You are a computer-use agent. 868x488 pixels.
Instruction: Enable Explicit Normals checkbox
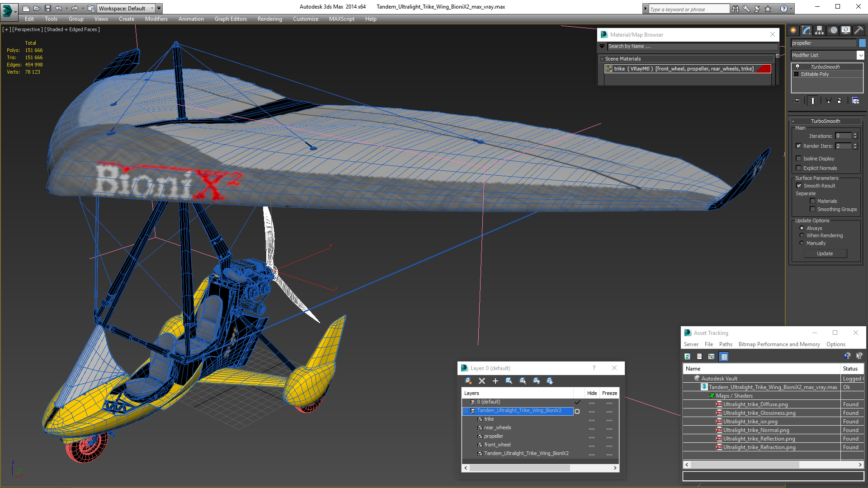pyautogui.click(x=798, y=168)
